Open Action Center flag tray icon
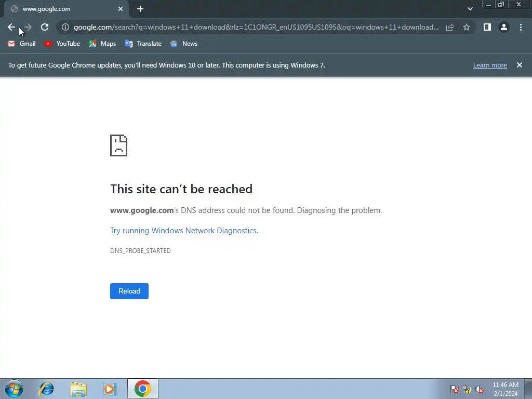 [455, 390]
